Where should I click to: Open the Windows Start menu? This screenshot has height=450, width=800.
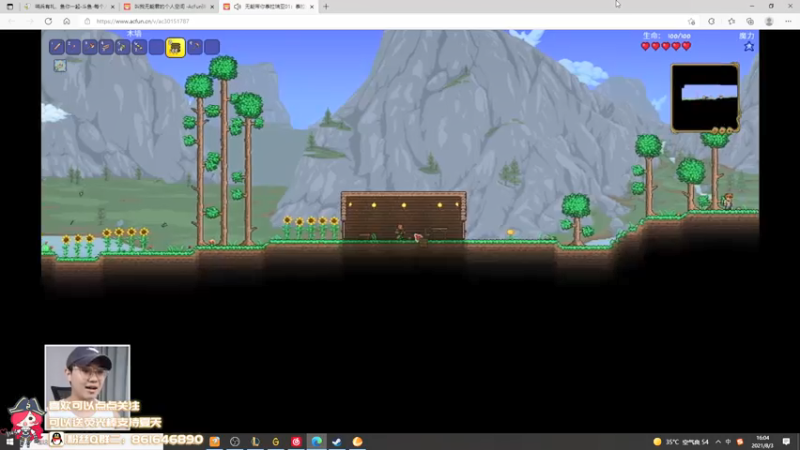tap(10, 442)
